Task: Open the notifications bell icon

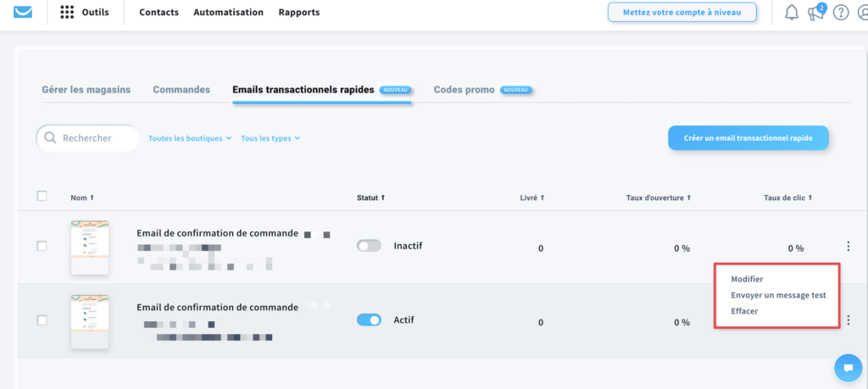Action: [793, 12]
